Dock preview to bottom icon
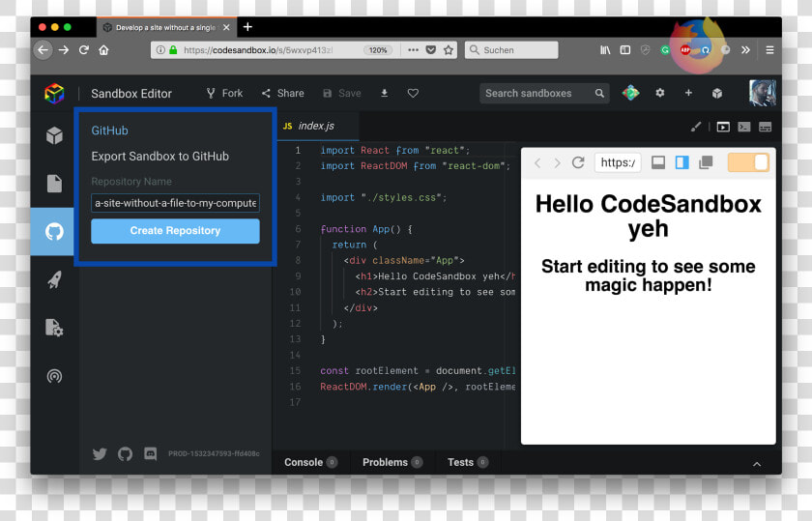This screenshot has height=521, width=812. click(658, 162)
